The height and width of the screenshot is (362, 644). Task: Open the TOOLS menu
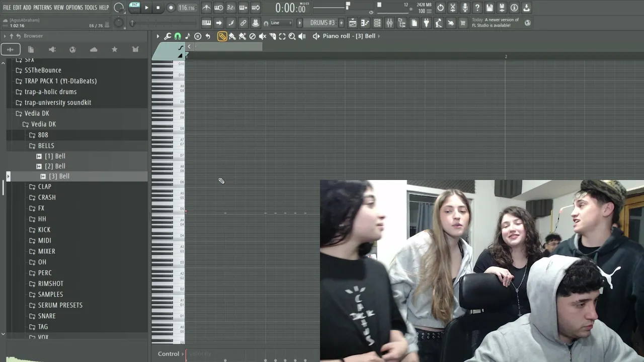point(91,8)
